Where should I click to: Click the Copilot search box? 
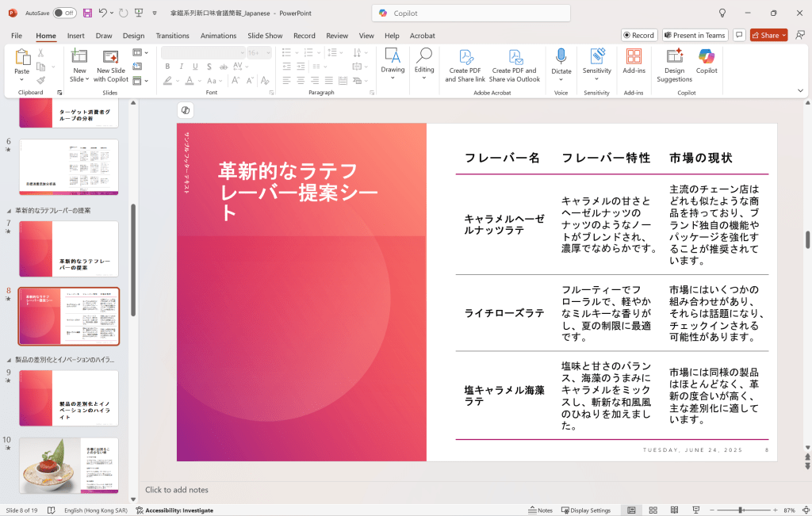[471, 13]
